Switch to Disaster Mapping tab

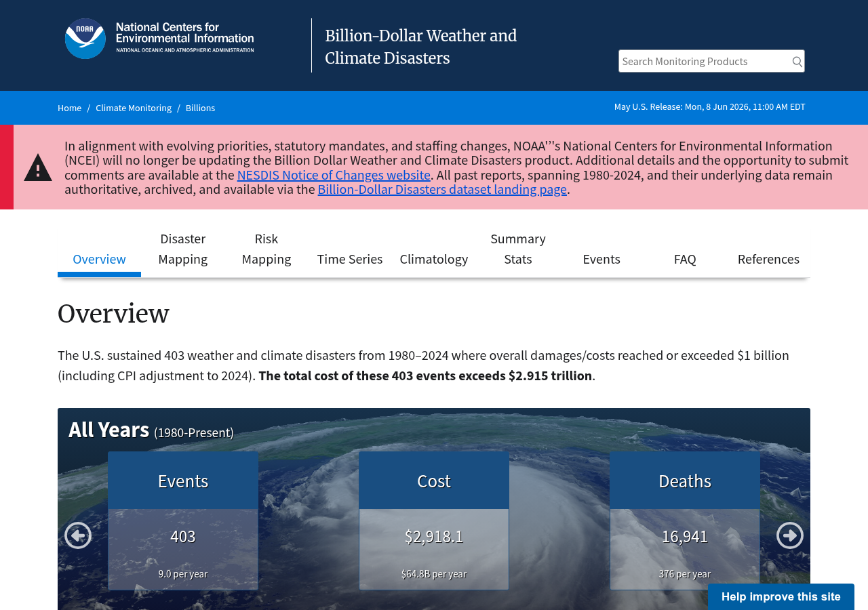tap(183, 249)
